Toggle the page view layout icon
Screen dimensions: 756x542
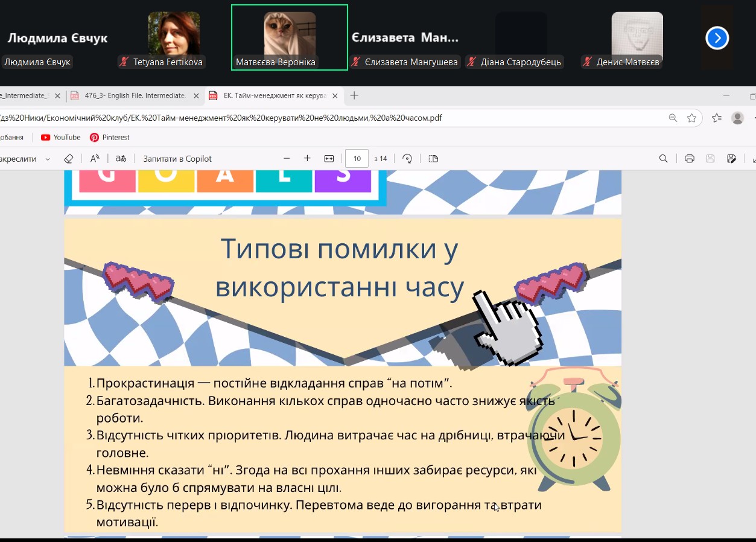433,159
